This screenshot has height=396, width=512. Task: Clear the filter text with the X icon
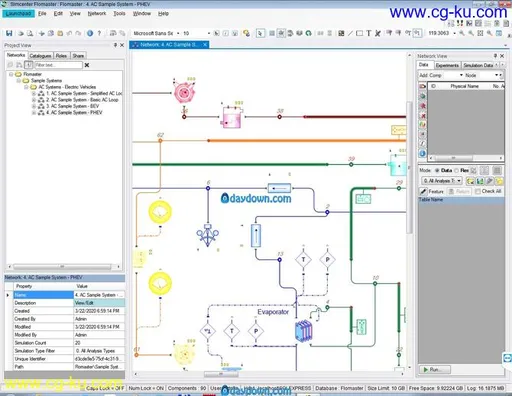coord(87,65)
